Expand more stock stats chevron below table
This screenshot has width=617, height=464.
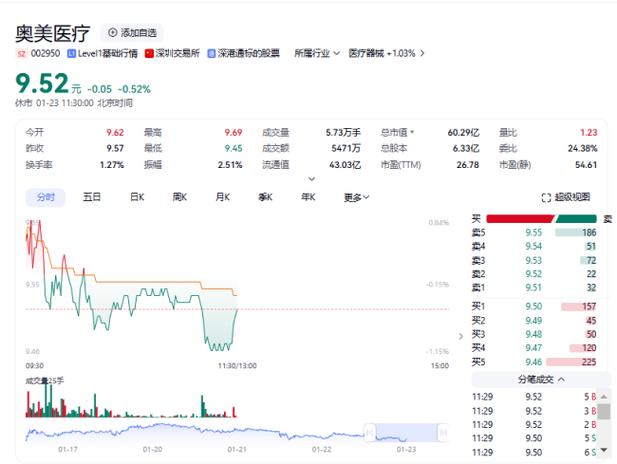pos(312,179)
